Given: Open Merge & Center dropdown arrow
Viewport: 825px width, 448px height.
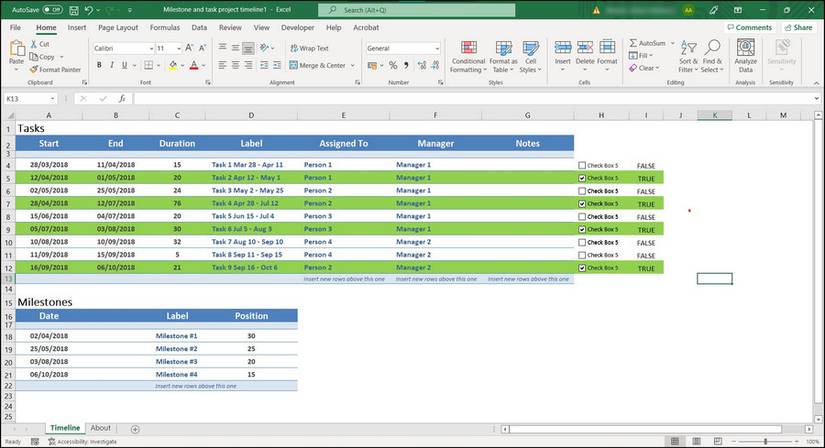Looking at the screenshot, I should (x=353, y=65).
